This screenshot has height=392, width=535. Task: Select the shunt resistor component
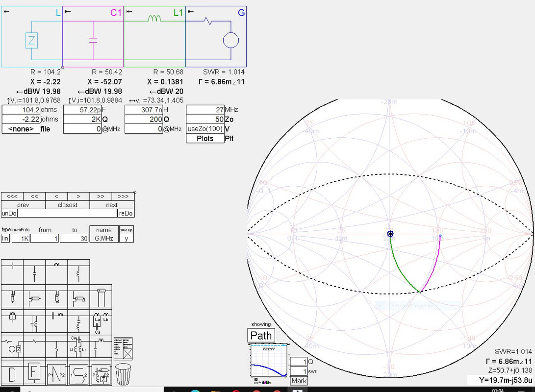57,347
